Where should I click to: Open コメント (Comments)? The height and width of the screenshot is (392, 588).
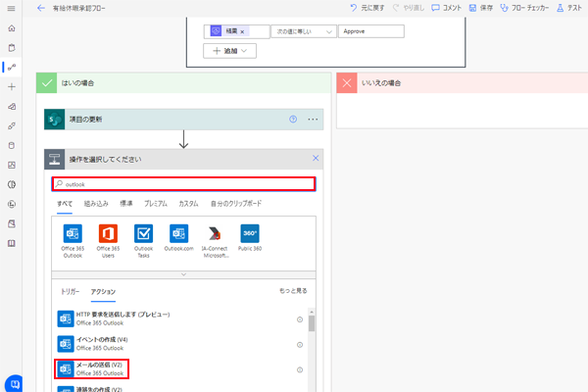[446, 8]
